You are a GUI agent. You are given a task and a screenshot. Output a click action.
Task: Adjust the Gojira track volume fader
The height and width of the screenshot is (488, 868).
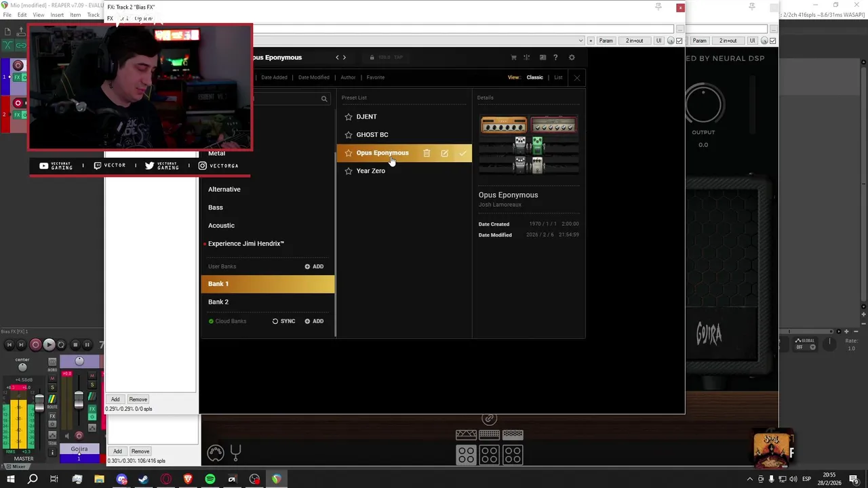[x=79, y=399]
